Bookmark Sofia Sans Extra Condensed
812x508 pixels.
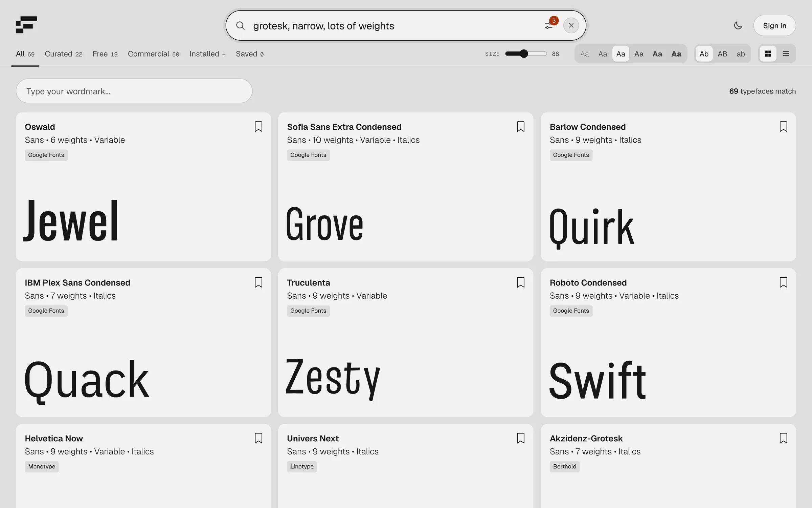click(521, 127)
